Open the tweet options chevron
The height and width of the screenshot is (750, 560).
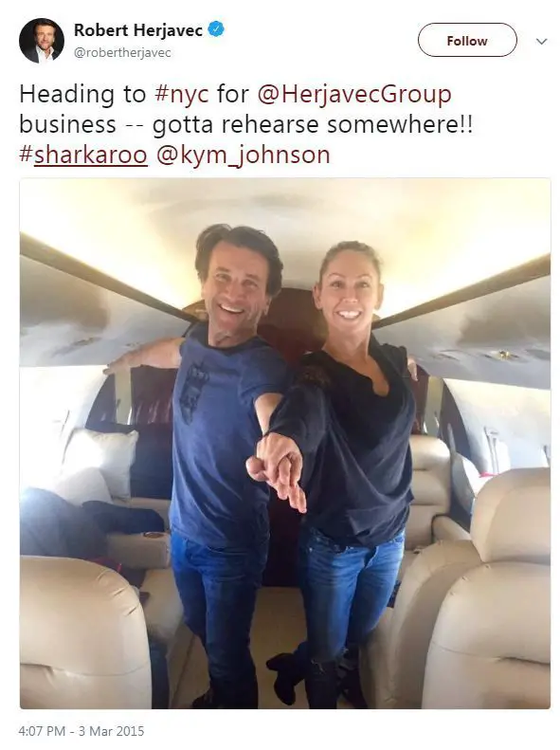click(x=541, y=41)
